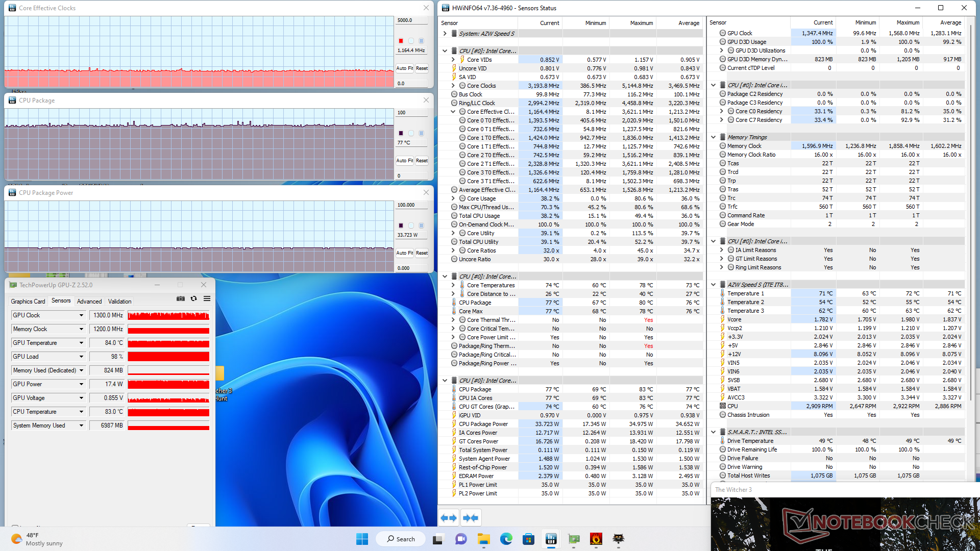Click the Search box on the taskbar
The height and width of the screenshot is (551, 980).
401,539
